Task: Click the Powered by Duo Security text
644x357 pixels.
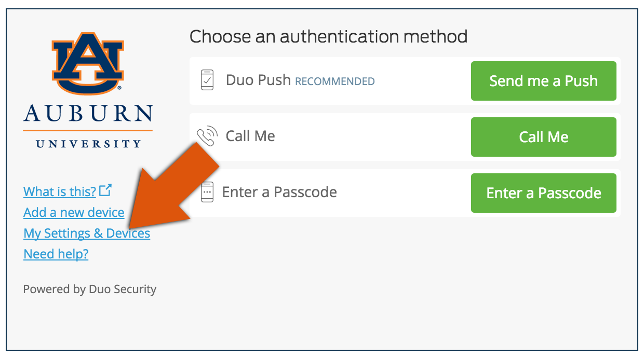Action: pos(89,290)
